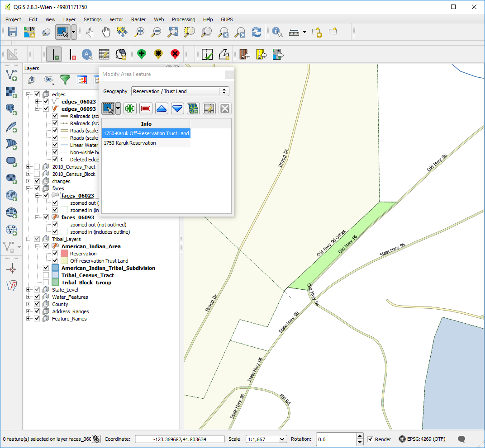Screen dimensions: 485x448
Task: Click the Zoom In magnifier tool
Action: [140, 32]
